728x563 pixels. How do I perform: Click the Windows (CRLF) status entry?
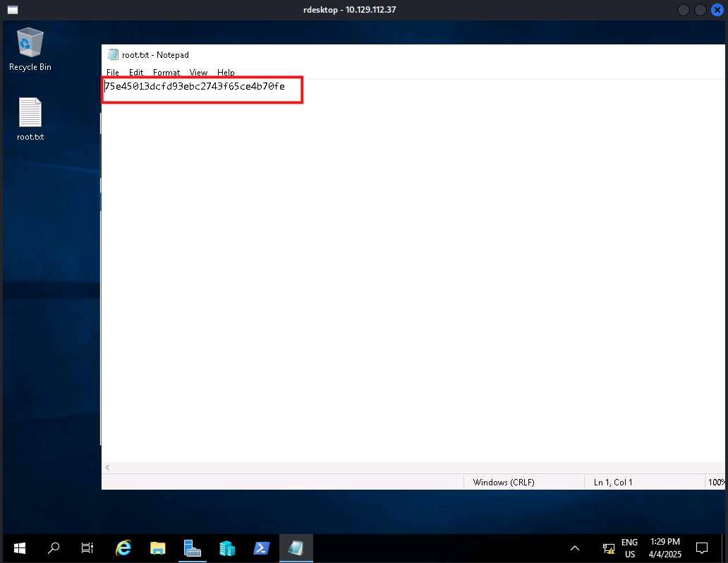504,482
